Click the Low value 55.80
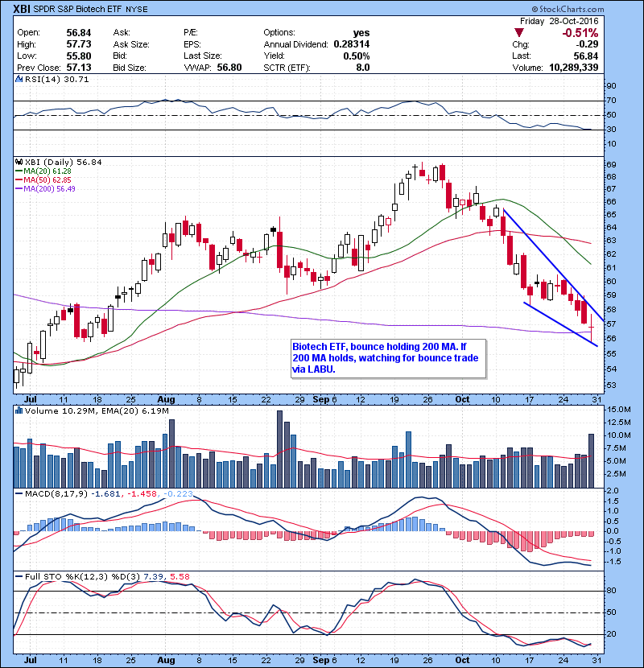The height and width of the screenshot is (668, 644). (79, 56)
